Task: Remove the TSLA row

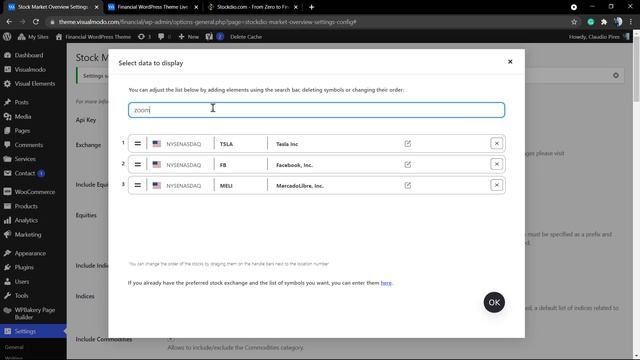Action: coord(496,144)
